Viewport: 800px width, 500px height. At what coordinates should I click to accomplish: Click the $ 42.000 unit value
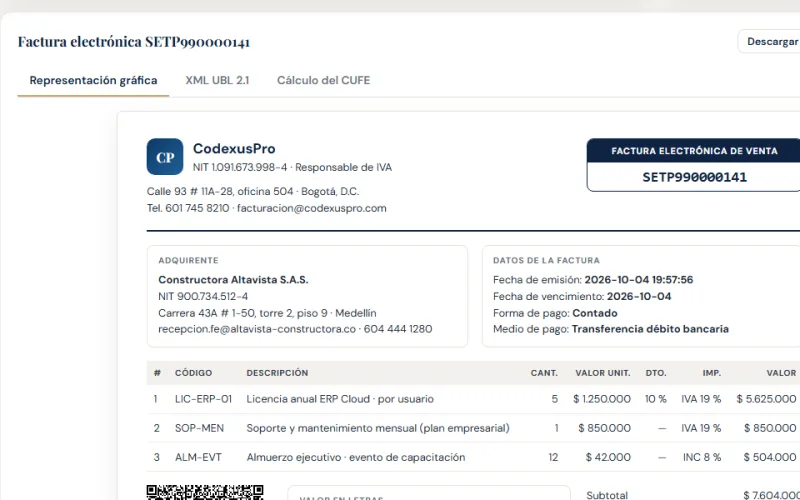pos(608,457)
